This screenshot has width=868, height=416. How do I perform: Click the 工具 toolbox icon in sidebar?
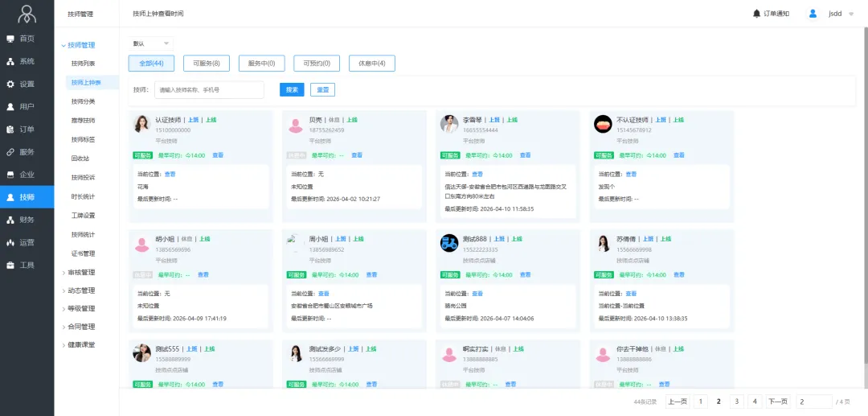point(10,265)
